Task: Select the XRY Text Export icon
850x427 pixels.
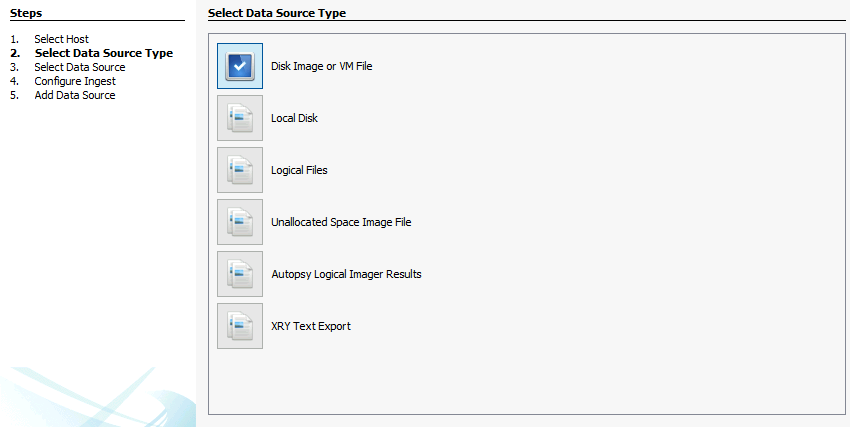Action: pos(240,326)
